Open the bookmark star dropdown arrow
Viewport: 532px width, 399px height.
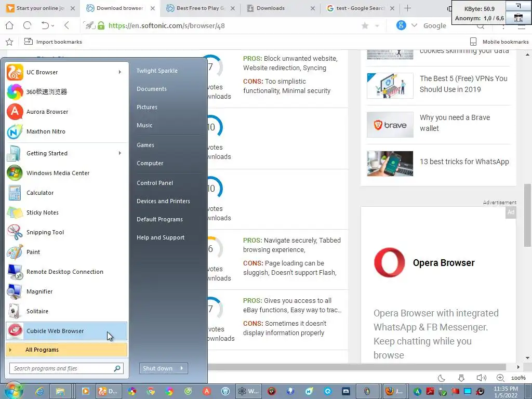[377, 26]
